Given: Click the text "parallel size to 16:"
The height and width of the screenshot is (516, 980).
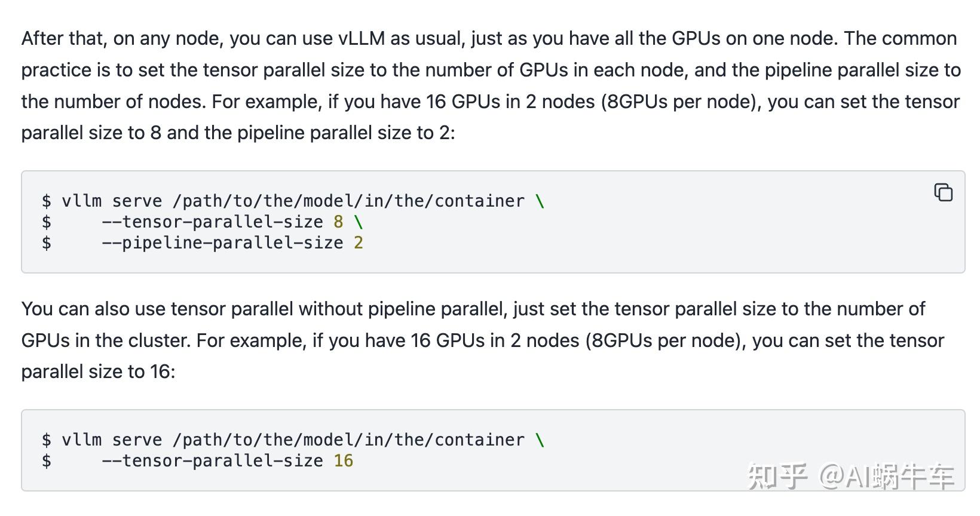Looking at the screenshot, I should 98,371.
